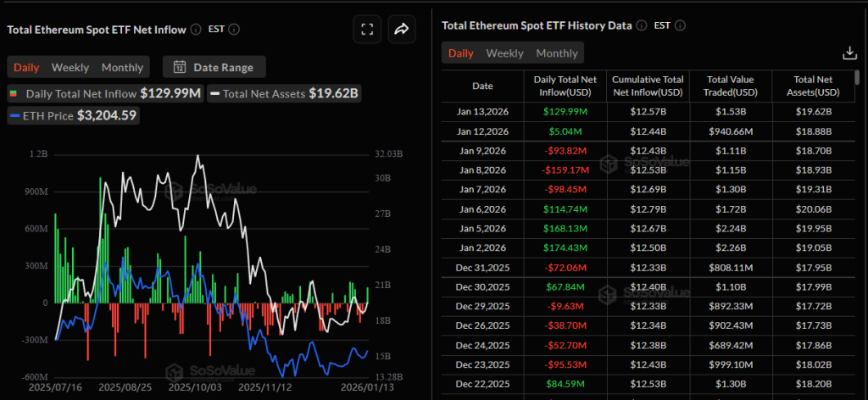Click the share arrow icon
The height and width of the screenshot is (400, 868).
click(x=401, y=30)
